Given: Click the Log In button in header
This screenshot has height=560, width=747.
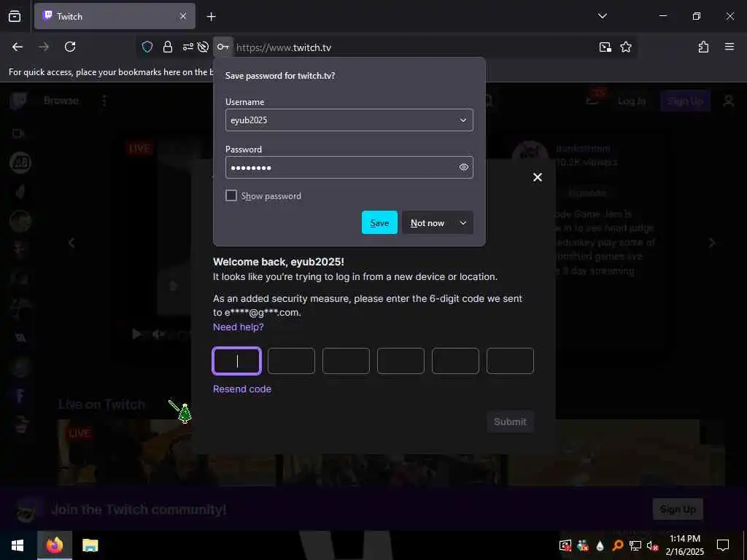Looking at the screenshot, I should pos(632,101).
